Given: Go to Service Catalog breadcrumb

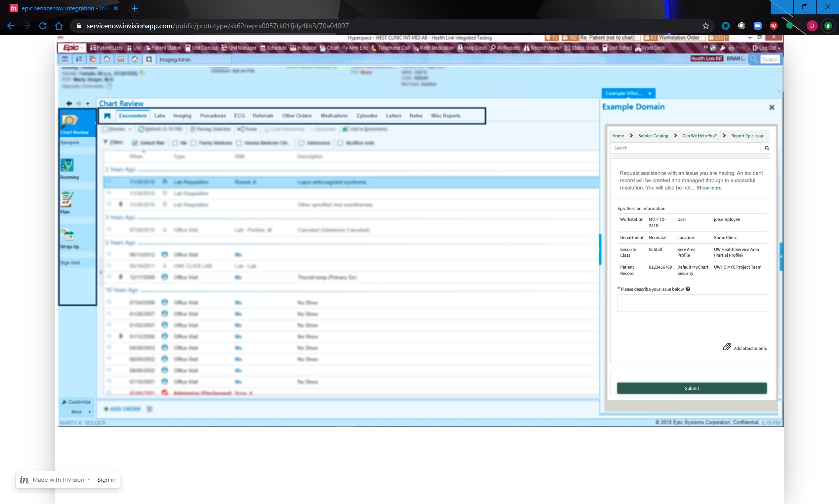Looking at the screenshot, I should 653,136.
